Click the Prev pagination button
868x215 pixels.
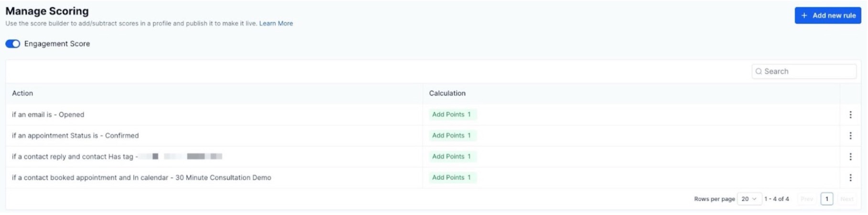coord(807,199)
